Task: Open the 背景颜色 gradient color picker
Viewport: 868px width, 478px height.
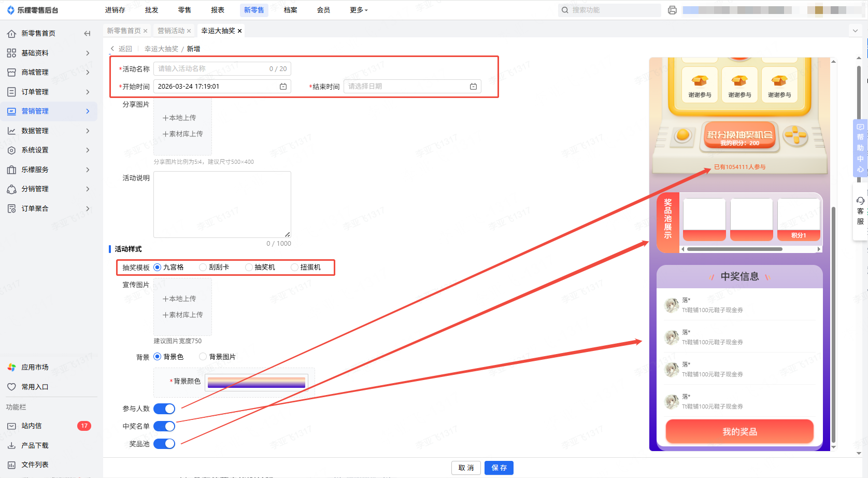Action: [x=257, y=382]
